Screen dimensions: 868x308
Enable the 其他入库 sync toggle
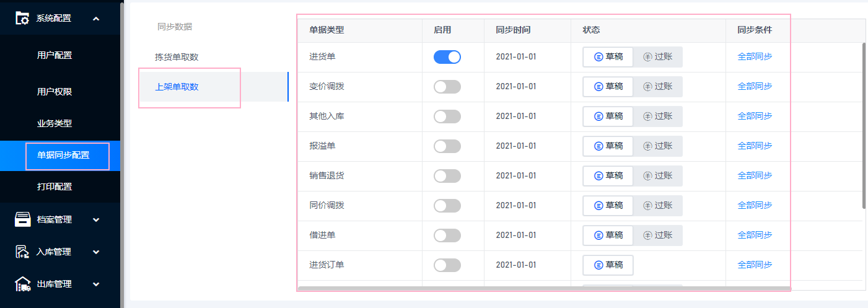point(447,117)
